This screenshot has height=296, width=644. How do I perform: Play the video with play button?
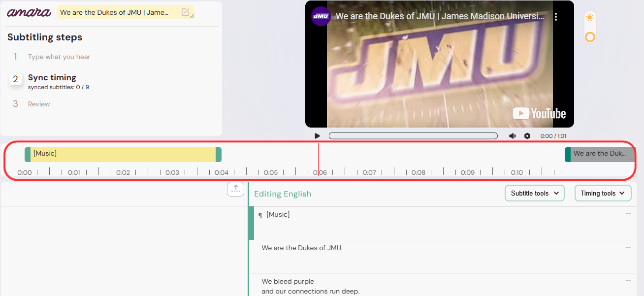(317, 136)
